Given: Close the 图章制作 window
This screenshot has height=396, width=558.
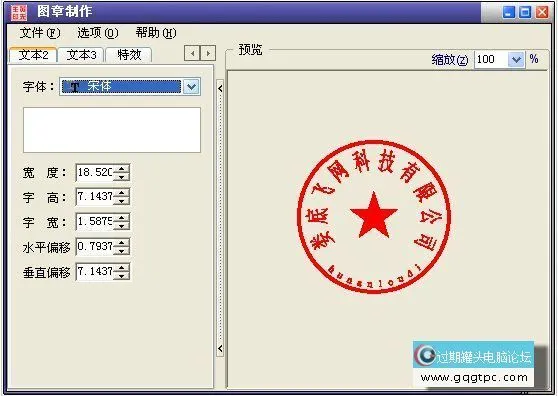Looking at the screenshot, I should click(542, 12).
